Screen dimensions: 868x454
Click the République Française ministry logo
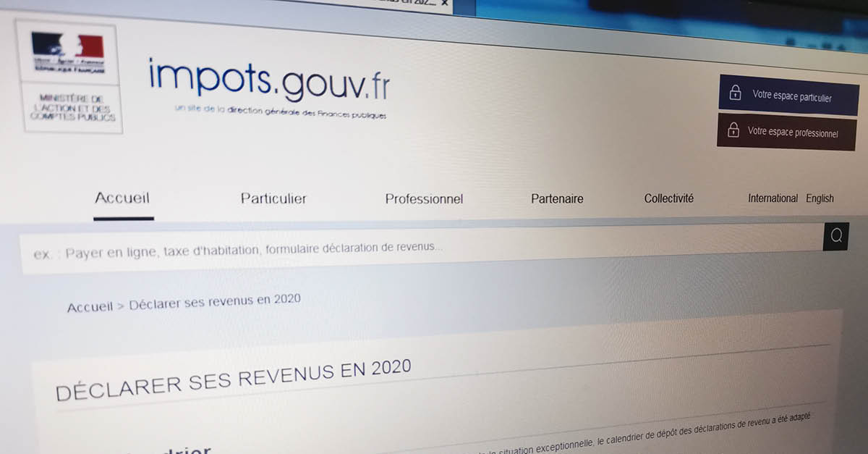(69, 77)
